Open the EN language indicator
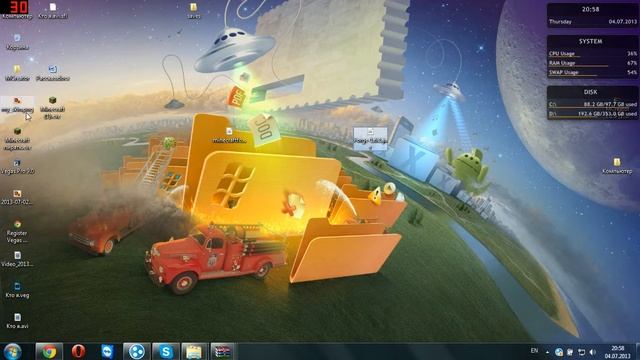640x360 pixels. pos(534,351)
